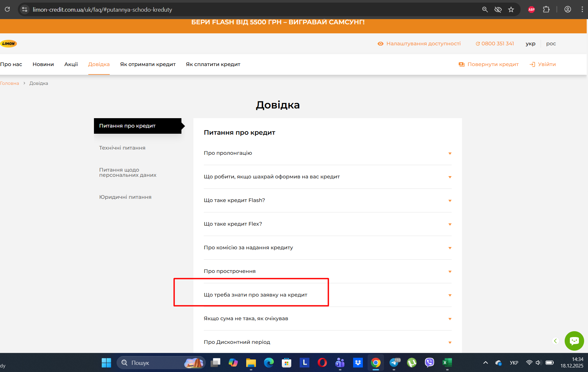Open Task View on the taskbar
Viewport: 588px width, 372px height.
pyautogui.click(x=215, y=363)
